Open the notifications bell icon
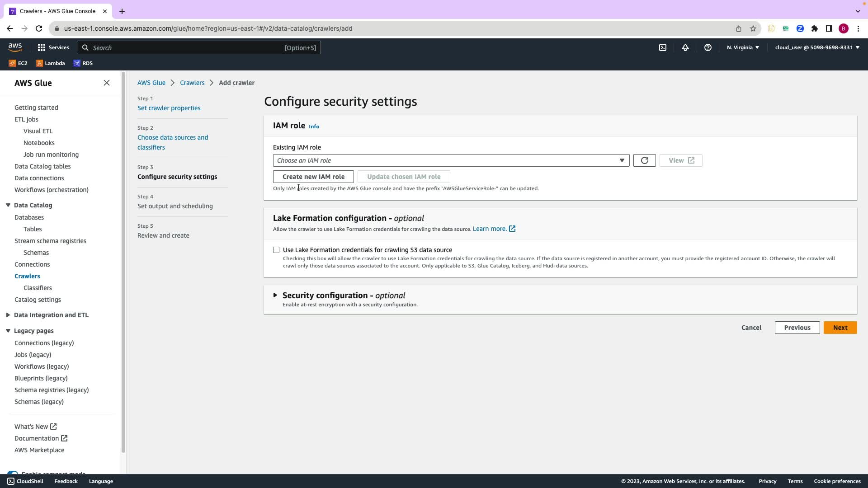Screen dimensions: 868x488 [685, 47]
